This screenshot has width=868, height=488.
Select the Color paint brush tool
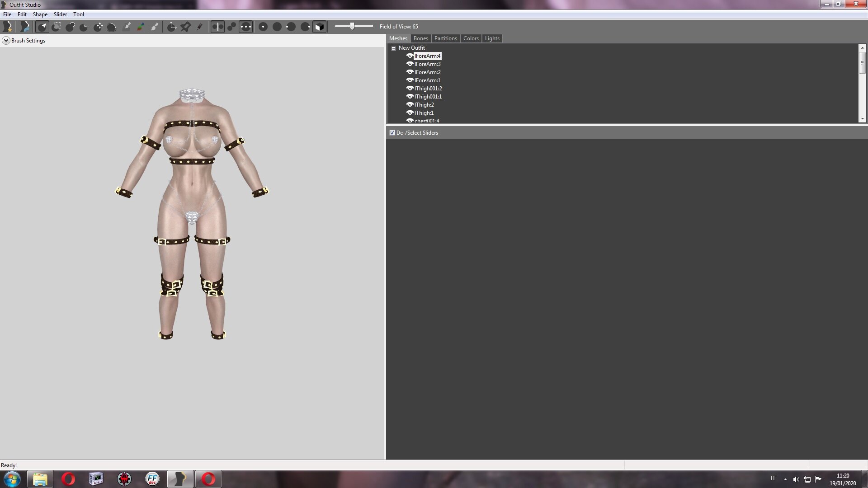[x=141, y=27]
